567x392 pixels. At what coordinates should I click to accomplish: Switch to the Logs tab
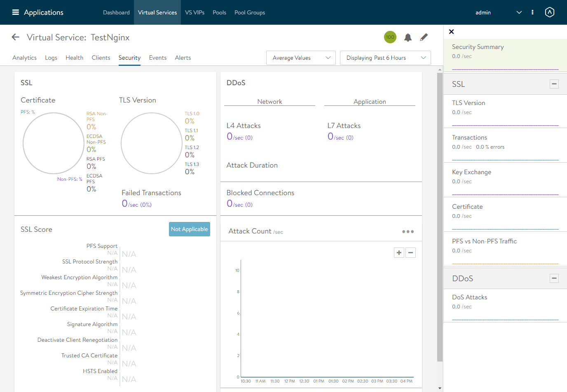(51, 58)
